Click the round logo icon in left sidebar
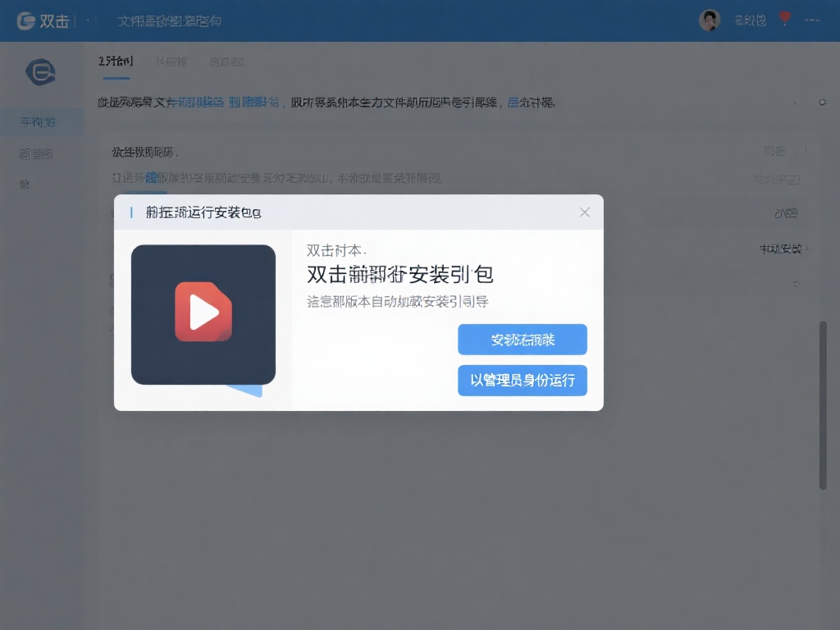This screenshot has width=840, height=630. coord(40,73)
